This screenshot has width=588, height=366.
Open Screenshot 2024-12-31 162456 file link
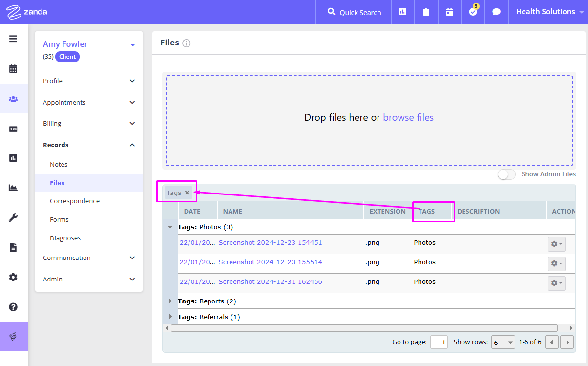tap(272, 281)
